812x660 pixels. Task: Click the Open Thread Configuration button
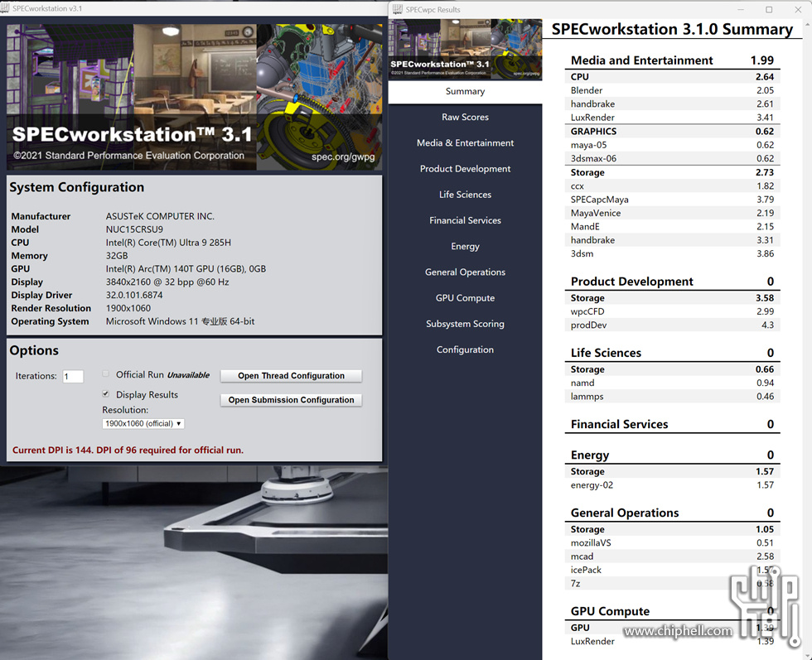coord(291,376)
